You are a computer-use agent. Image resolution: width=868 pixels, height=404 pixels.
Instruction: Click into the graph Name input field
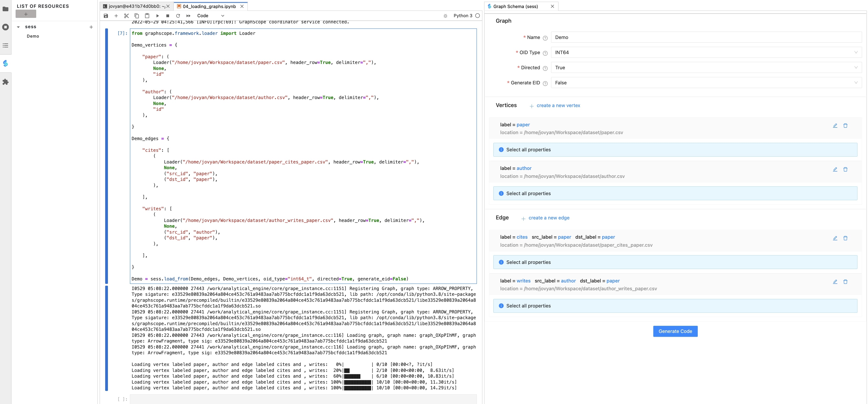click(x=706, y=37)
